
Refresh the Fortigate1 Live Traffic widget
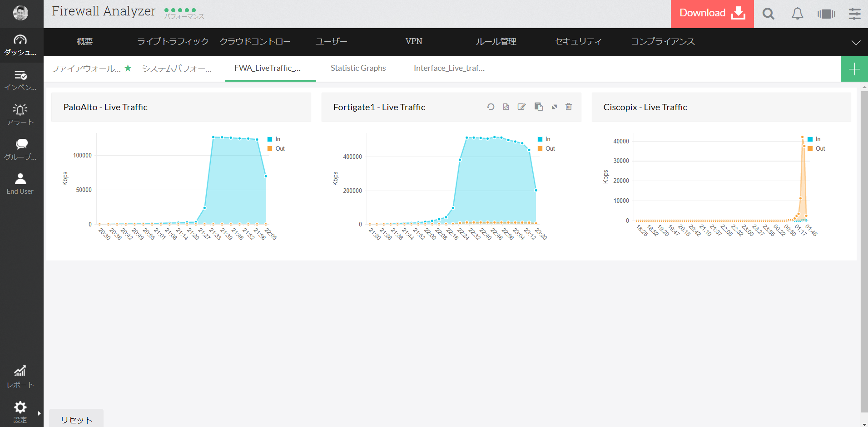491,107
